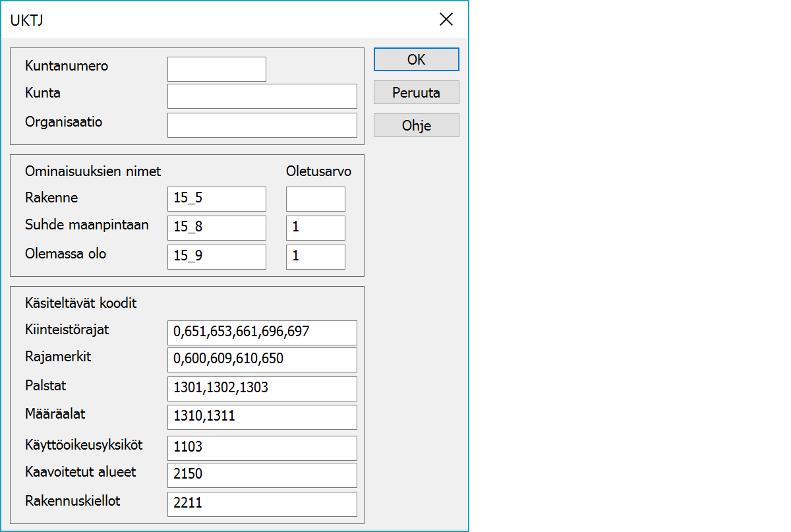Click the empty Rakenne Oletusarvo field
Image resolution: width=791 pixels, height=532 pixels.
point(315,199)
